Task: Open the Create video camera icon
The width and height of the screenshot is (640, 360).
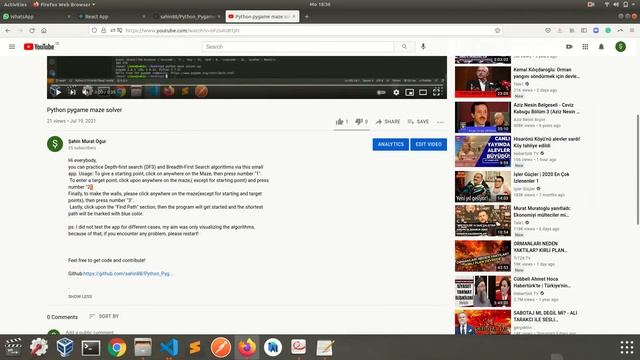Action: [x=569, y=47]
